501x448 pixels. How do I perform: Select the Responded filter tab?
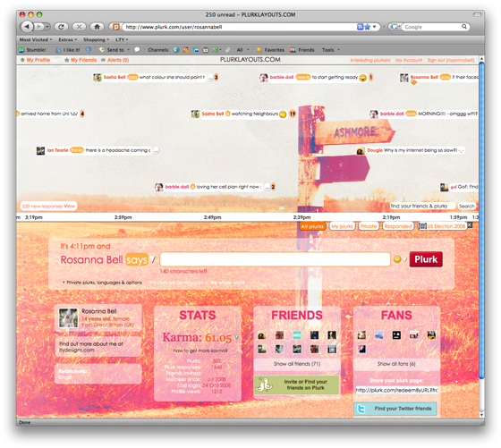(398, 226)
